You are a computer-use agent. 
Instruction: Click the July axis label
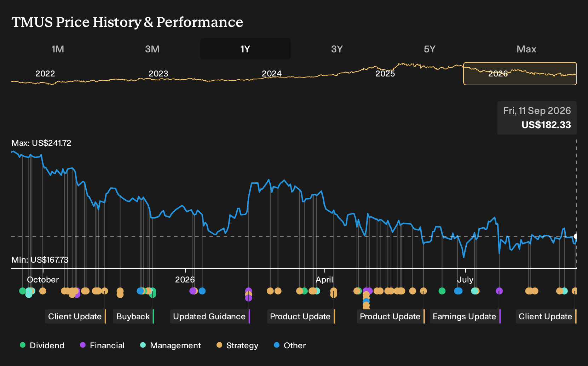pos(465,280)
